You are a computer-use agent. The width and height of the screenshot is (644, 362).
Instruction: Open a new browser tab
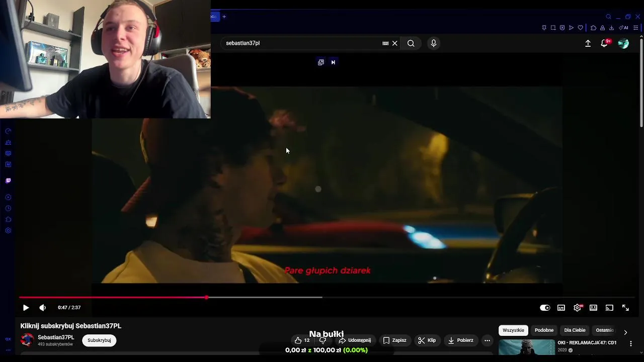224,17
